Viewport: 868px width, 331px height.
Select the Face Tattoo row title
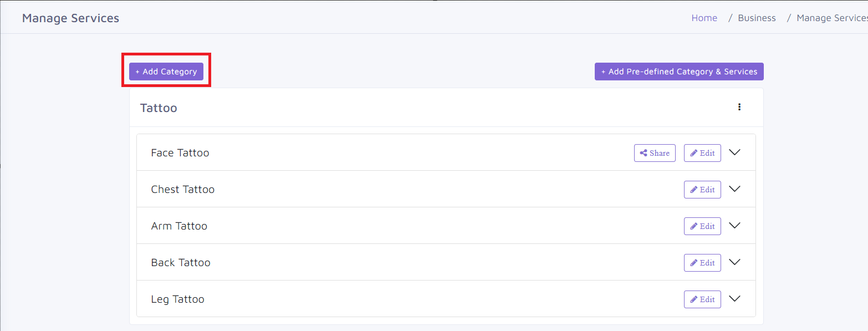(180, 152)
